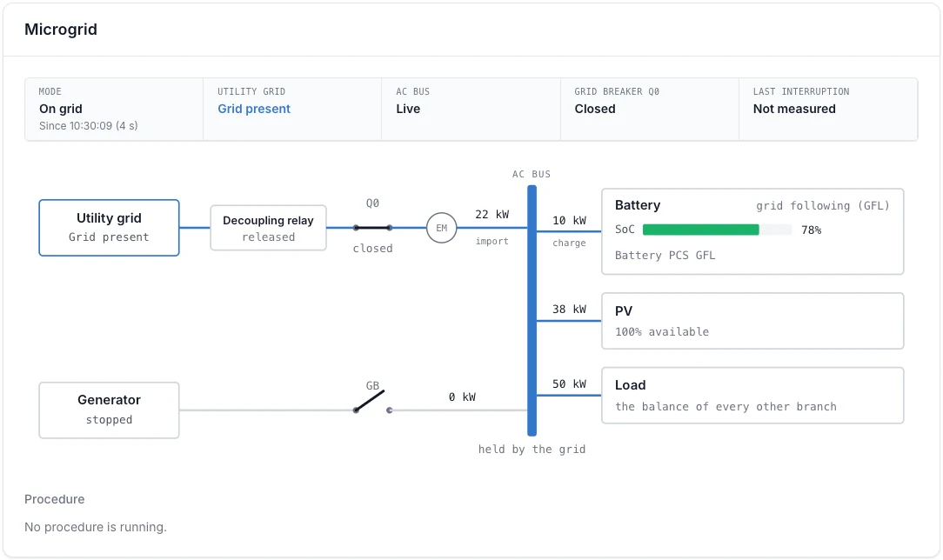This screenshot has width=943, height=560.
Task: Click the 'charge' label under 10 kW
Action: [569, 243]
